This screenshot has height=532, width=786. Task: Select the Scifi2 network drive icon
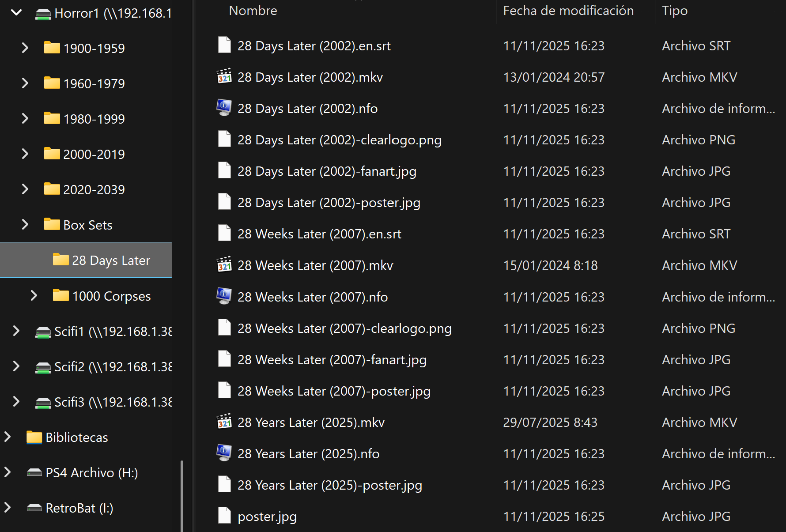[x=43, y=367]
